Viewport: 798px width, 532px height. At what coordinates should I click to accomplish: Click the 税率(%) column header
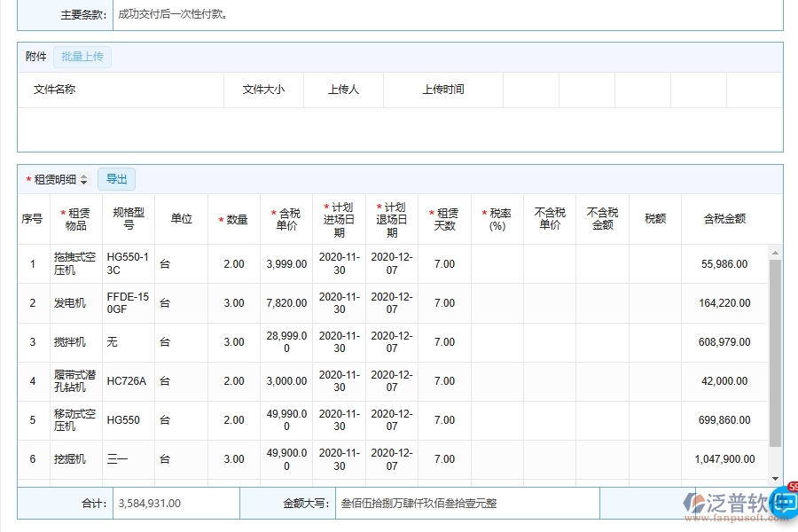(497, 219)
